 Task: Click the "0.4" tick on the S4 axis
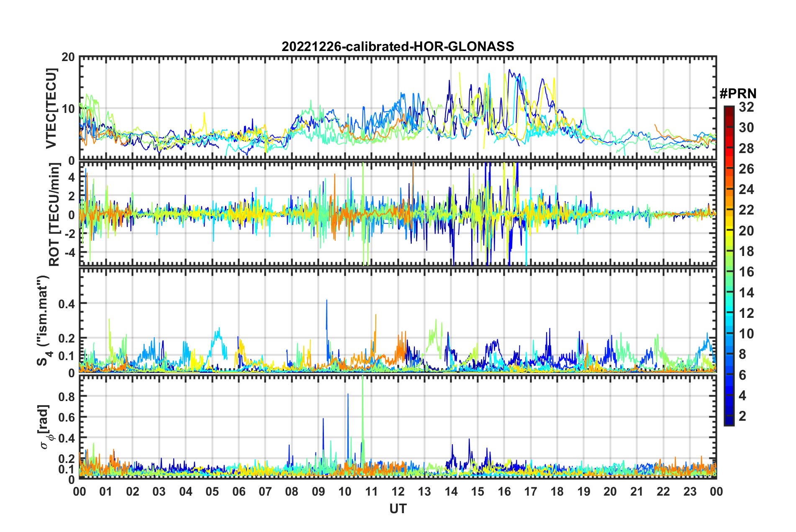tap(67, 304)
